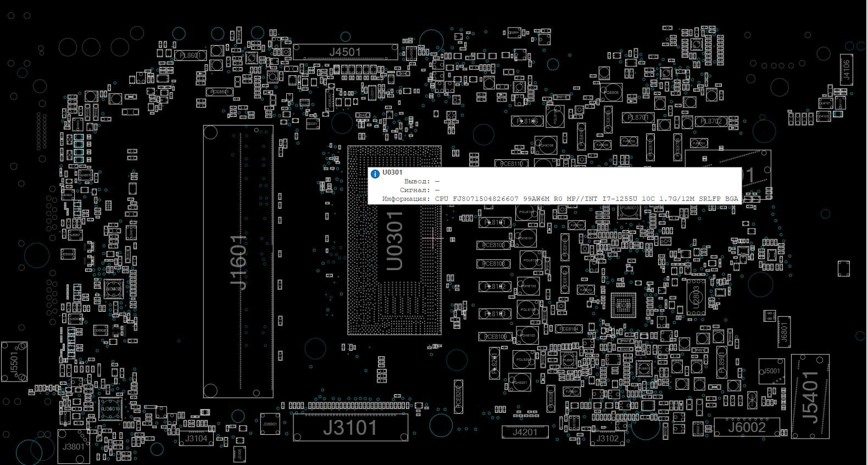Select the U2803 chip
Screen dimensions: 868x465
pyautogui.click(x=695, y=297)
